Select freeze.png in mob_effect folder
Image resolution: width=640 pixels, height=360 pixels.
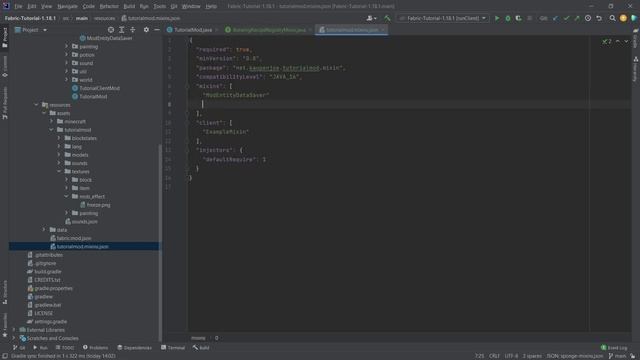[x=98, y=205]
